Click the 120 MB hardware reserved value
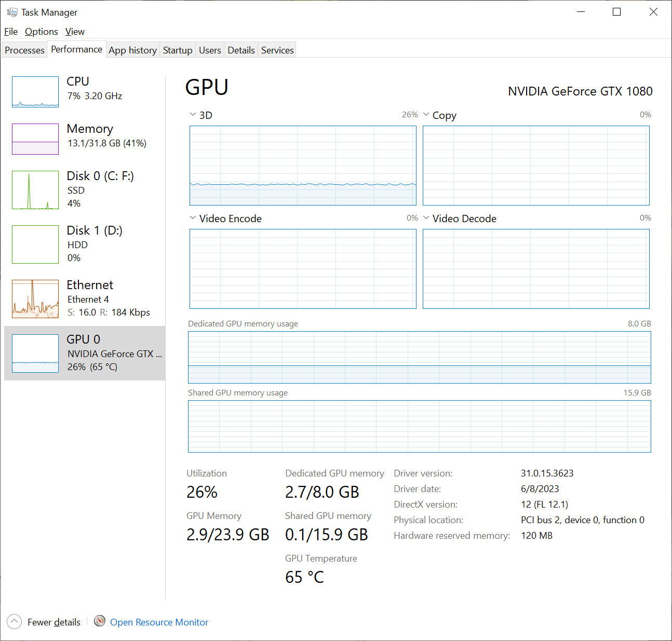 (537, 536)
